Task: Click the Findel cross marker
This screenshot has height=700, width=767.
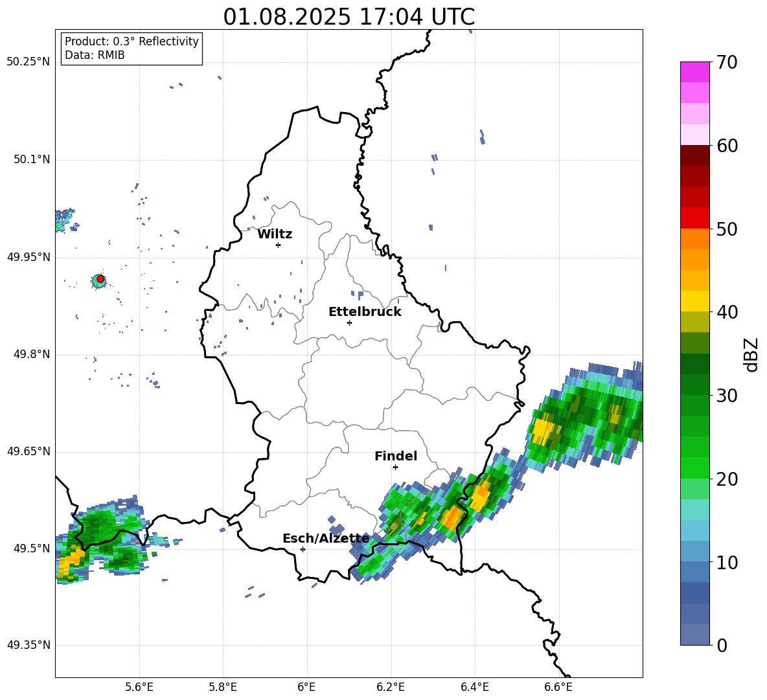Action: pyautogui.click(x=395, y=467)
